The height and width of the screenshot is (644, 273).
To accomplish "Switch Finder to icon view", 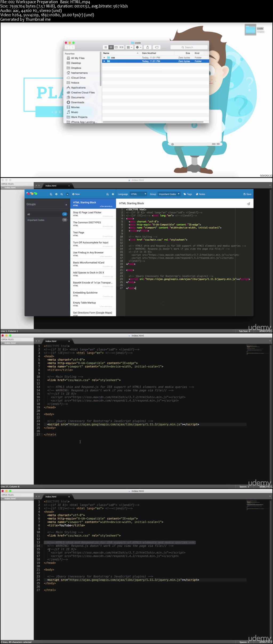I will point(106,47).
